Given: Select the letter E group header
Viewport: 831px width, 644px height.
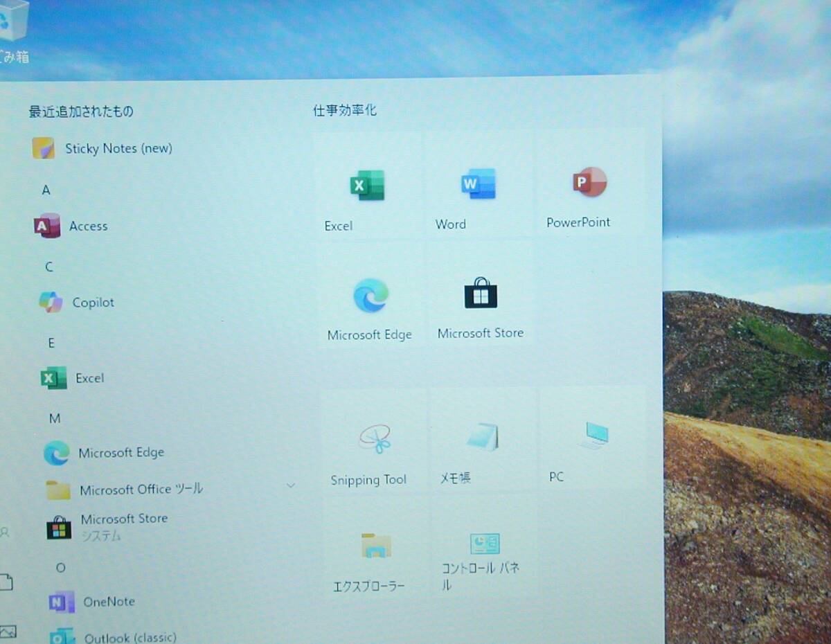Looking at the screenshot, I should (51, 343).
